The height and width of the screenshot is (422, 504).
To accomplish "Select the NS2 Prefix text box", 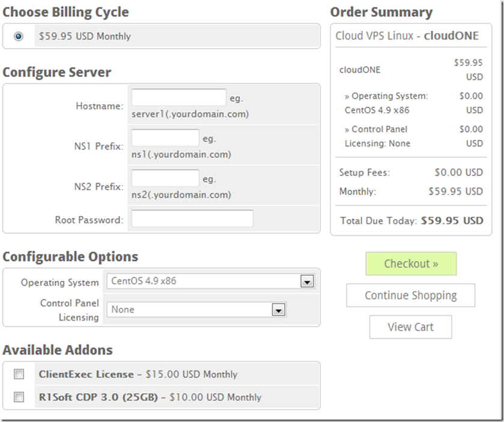I will click(165, 178).
